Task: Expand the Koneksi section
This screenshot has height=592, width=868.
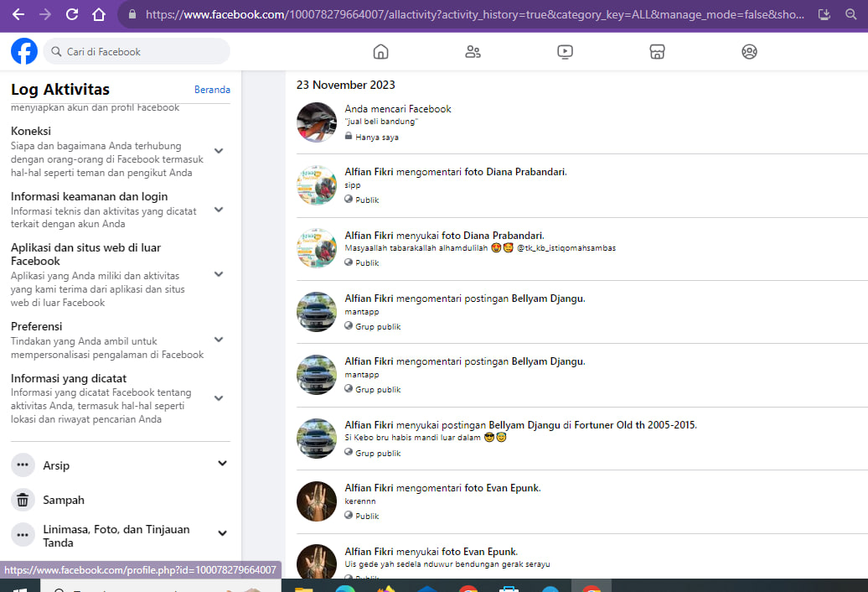Action: 219,151
